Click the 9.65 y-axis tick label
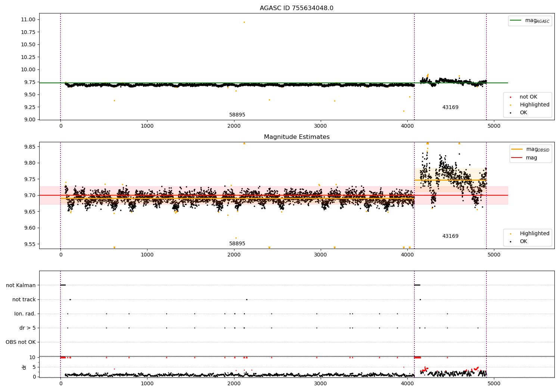 click(x=30, y=212)
